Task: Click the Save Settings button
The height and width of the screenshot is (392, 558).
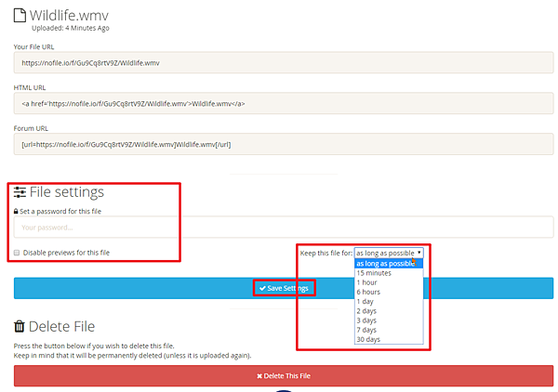Action: (x=284, y=288)
